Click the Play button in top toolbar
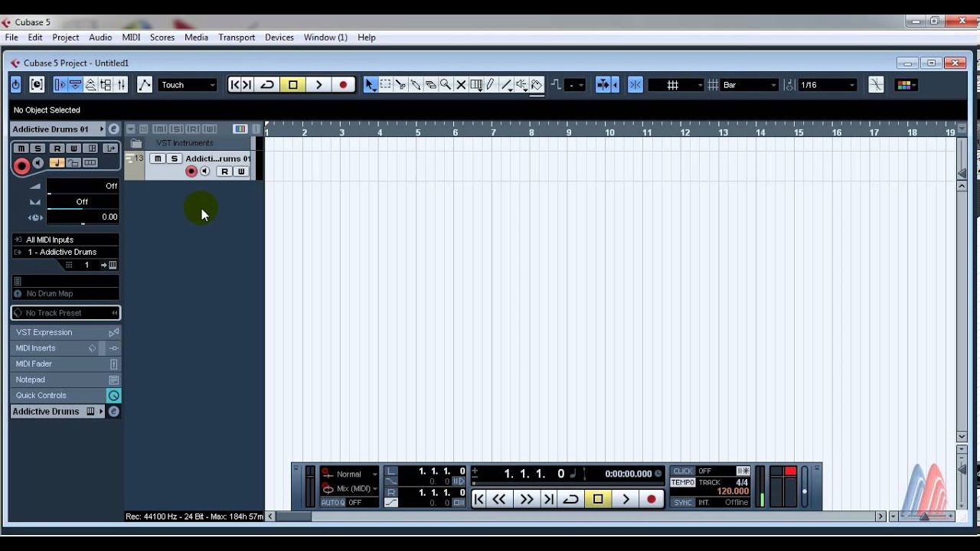Viewport: 980px width, 551px height. pos(318,85)
